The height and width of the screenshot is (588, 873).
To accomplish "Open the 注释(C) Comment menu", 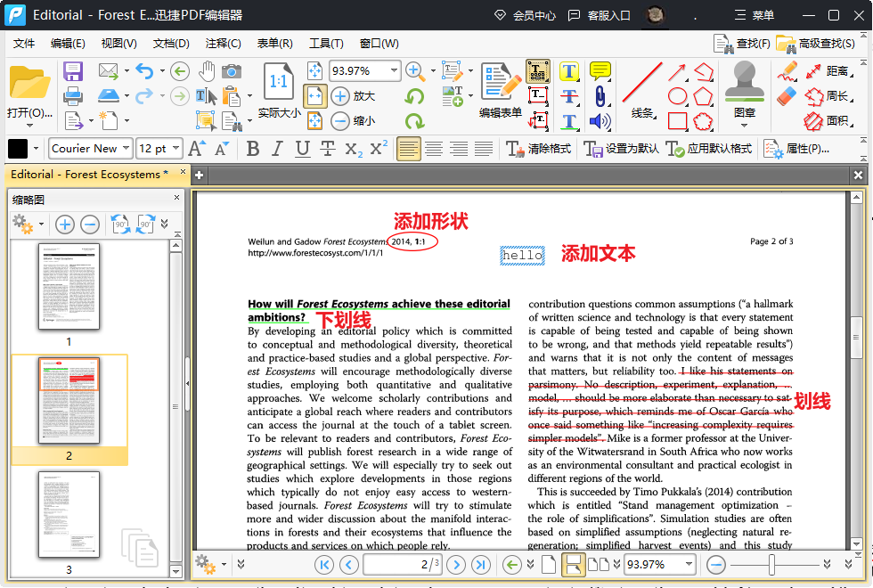I will coord(223,44).
